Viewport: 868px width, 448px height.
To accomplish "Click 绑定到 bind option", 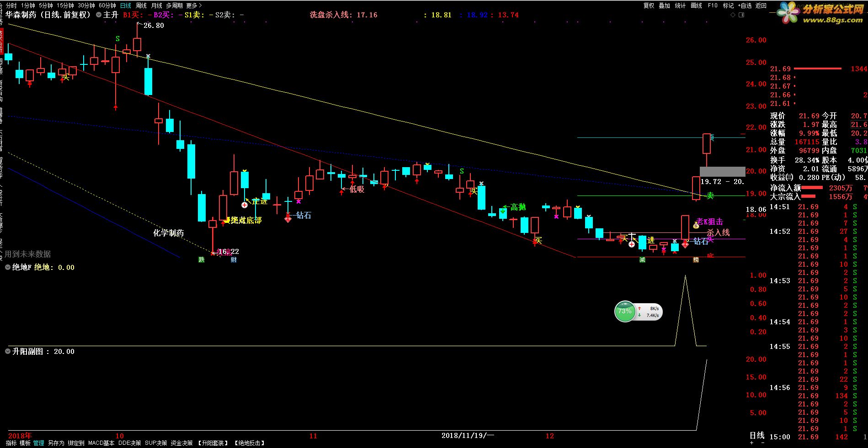I will point(76,443).
